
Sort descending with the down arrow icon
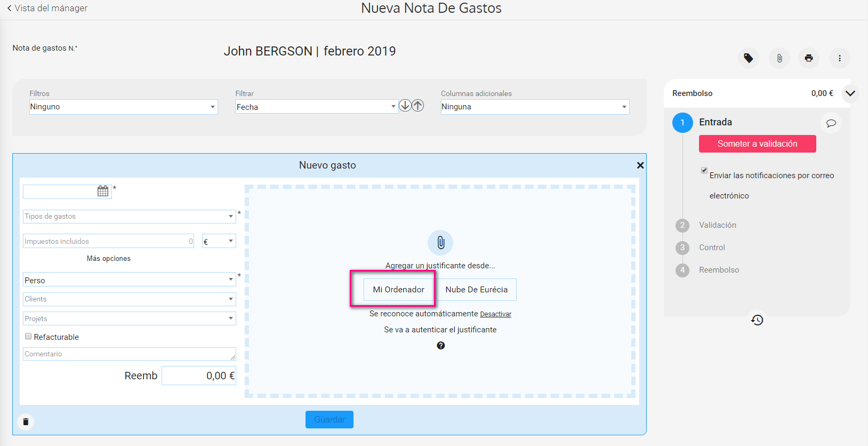coord(405,106)
